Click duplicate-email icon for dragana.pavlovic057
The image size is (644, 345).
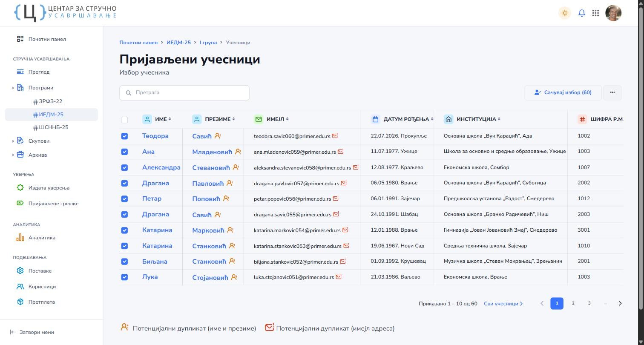[x=344, y=183]
